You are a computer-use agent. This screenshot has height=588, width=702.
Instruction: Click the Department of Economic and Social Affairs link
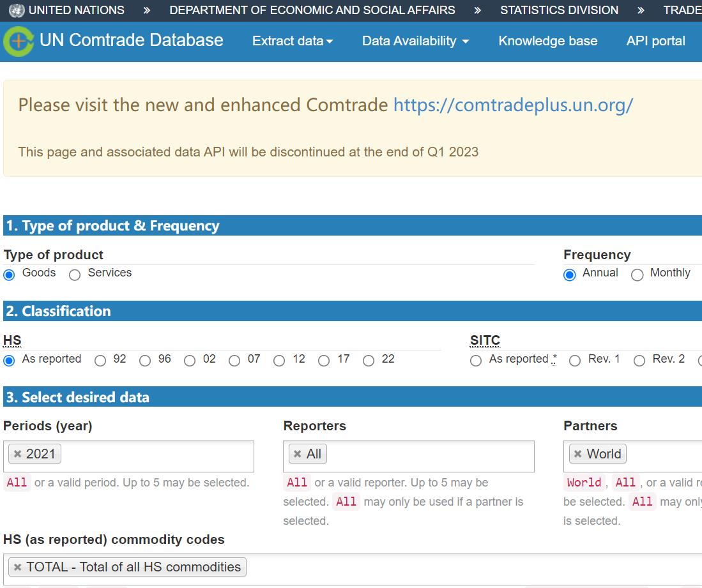click(312, 10)
